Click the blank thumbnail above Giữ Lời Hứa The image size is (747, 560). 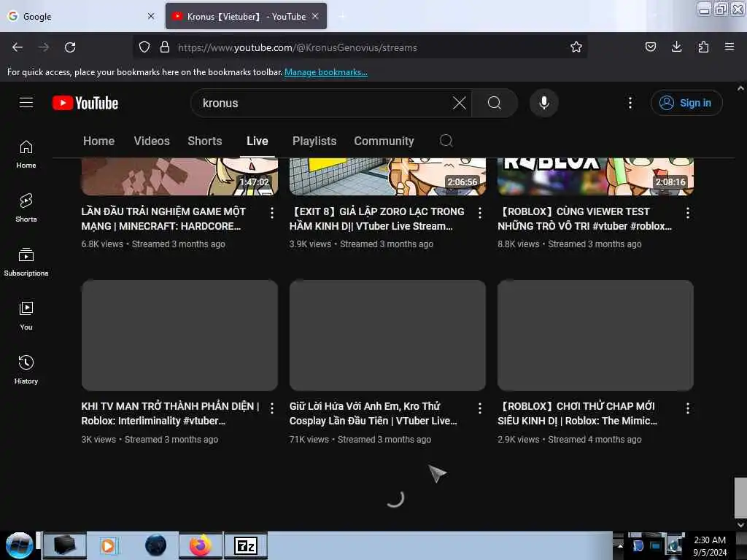point(387,335)
